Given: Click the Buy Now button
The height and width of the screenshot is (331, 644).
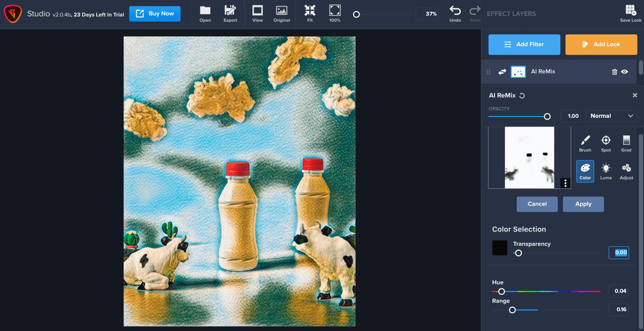Looking at the screenshot, I should click(x=155, y=14).
